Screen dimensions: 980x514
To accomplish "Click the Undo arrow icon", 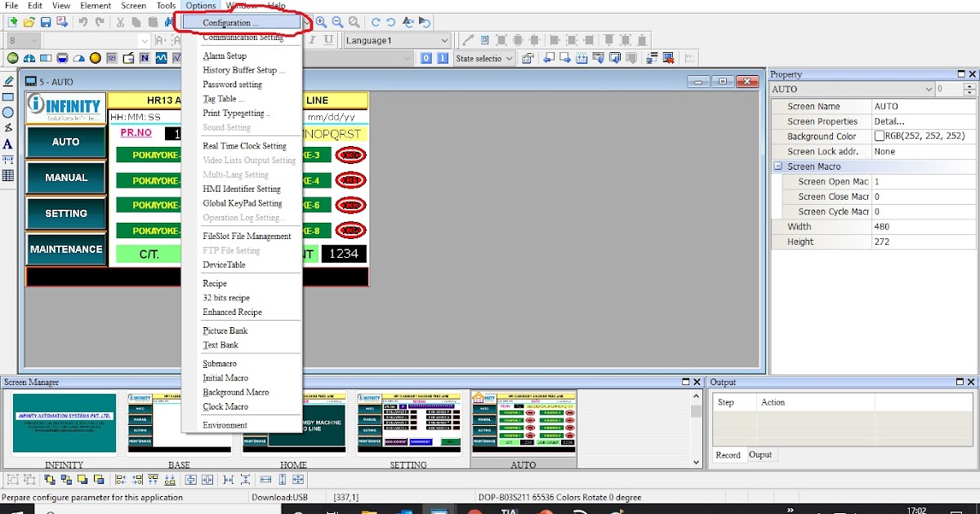I will (x=82, y=22).
